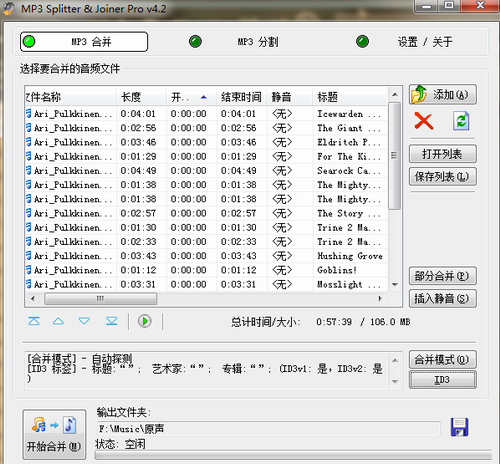
Task: Maximize the MP3 Splitter & Joiner window
Action: (x=450, y=6)
